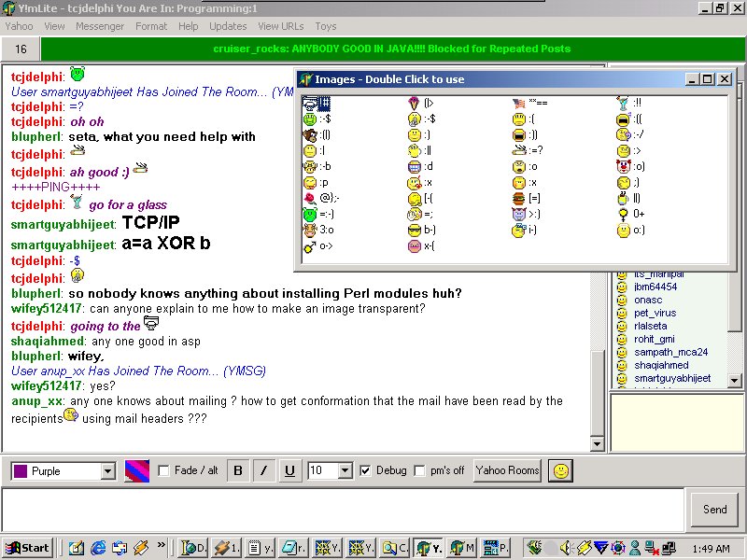Pick the laughing emoticon :))

525,135
